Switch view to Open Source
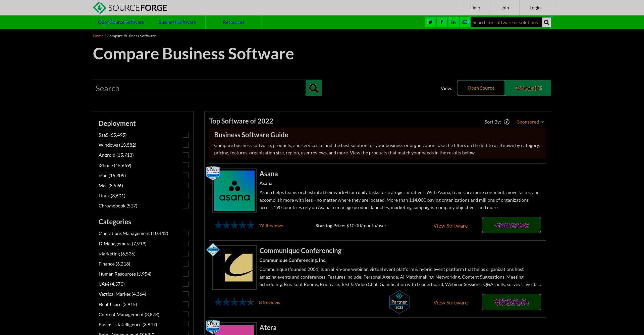644x335 pixels. point(481,88)
